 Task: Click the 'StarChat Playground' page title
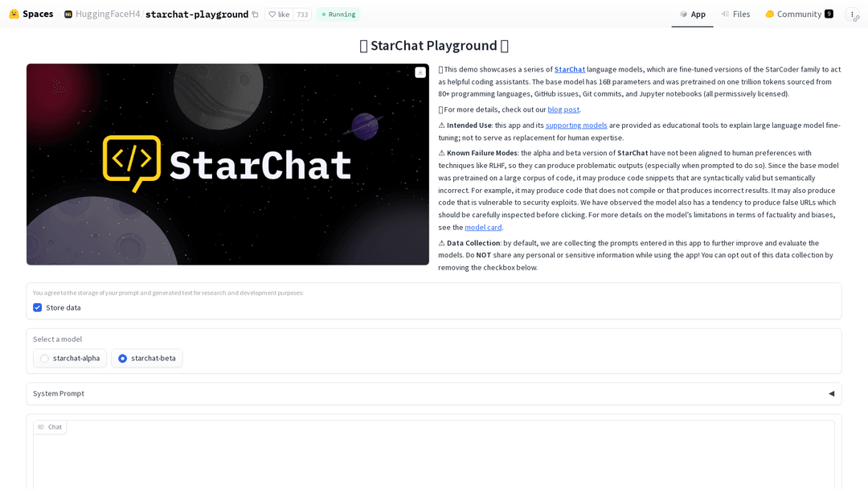click(434, 45)
